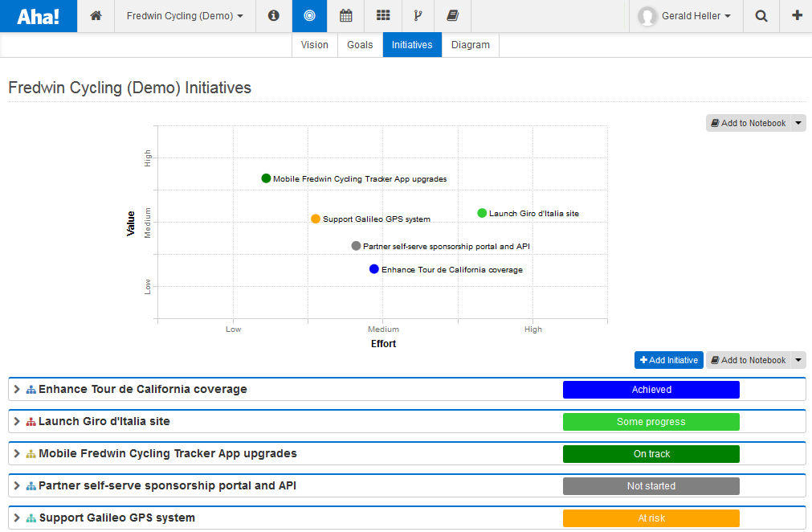Expand the Launch Giro d'Italia site row
The image size is (812, 532).
[17, 421]
